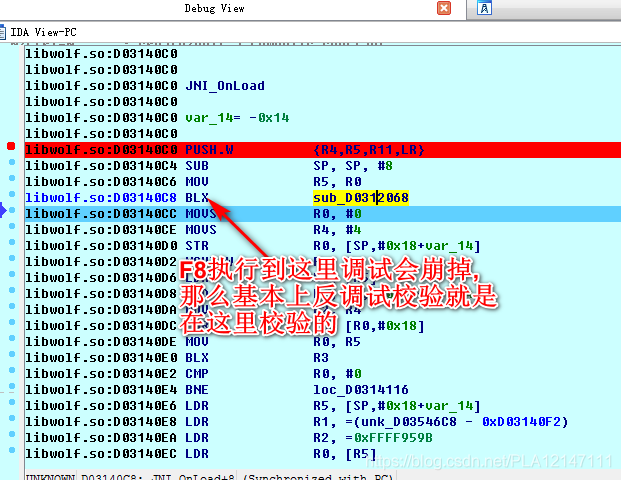Click the IDA View-PC document icon
621x480 pixels.
(2, 32)
